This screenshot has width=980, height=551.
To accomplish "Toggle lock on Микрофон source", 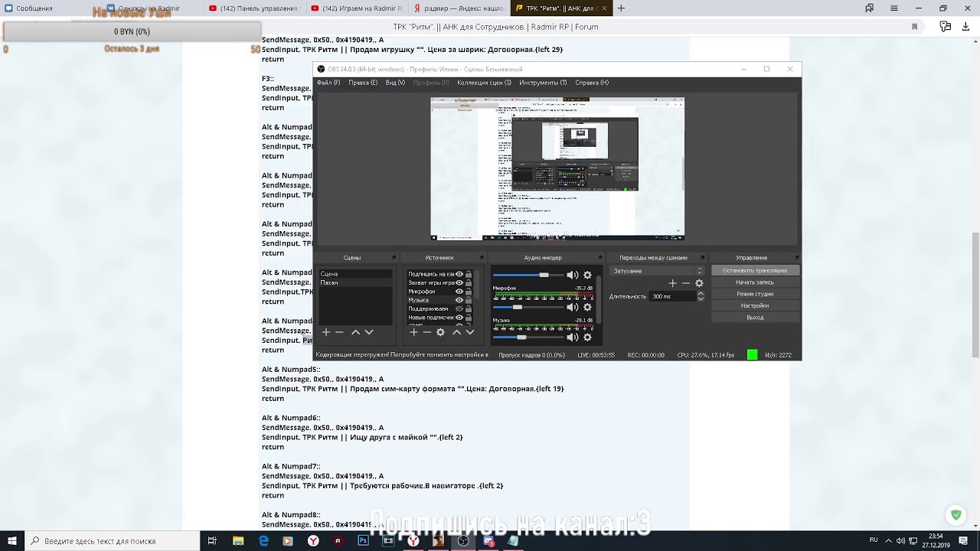I will [469, 292].
